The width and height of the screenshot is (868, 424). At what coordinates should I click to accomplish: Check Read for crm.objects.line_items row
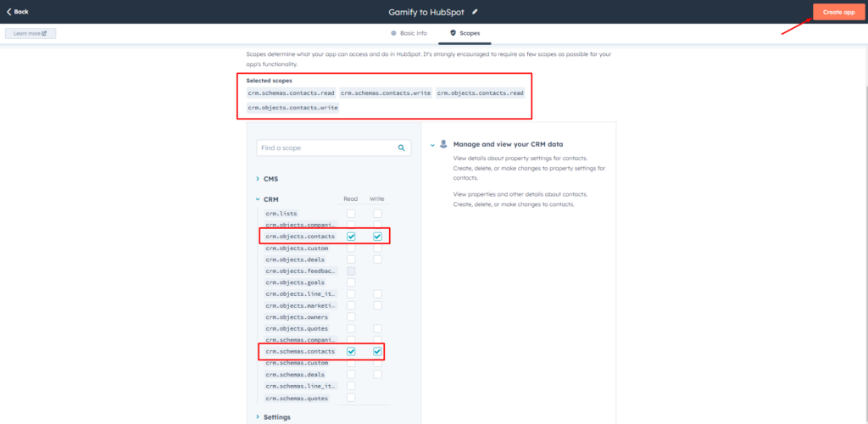351,294
